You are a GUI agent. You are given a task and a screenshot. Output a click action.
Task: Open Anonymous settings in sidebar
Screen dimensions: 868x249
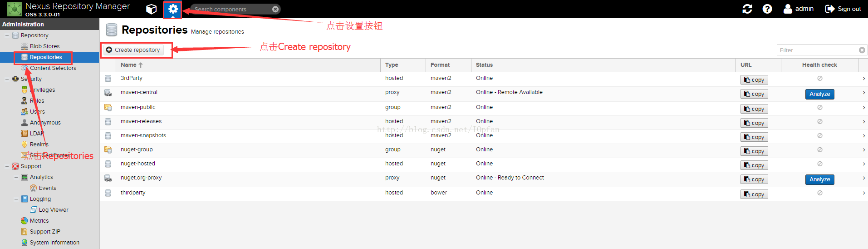(45, 123)
